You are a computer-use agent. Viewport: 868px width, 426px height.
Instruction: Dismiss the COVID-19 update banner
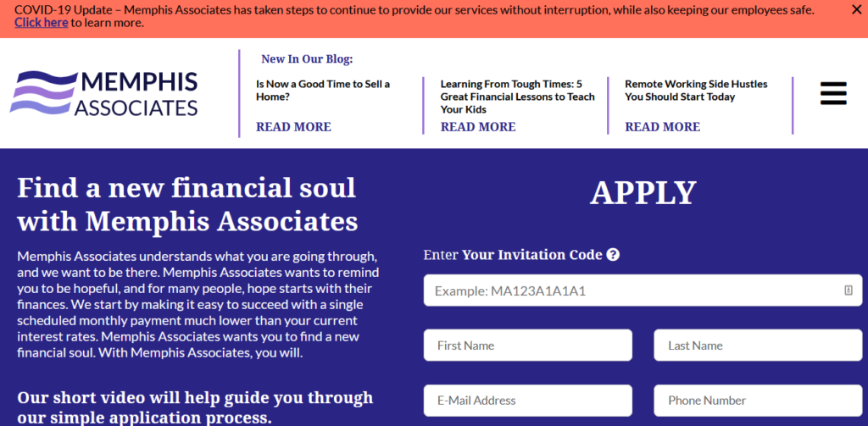[x=856, y=9]
